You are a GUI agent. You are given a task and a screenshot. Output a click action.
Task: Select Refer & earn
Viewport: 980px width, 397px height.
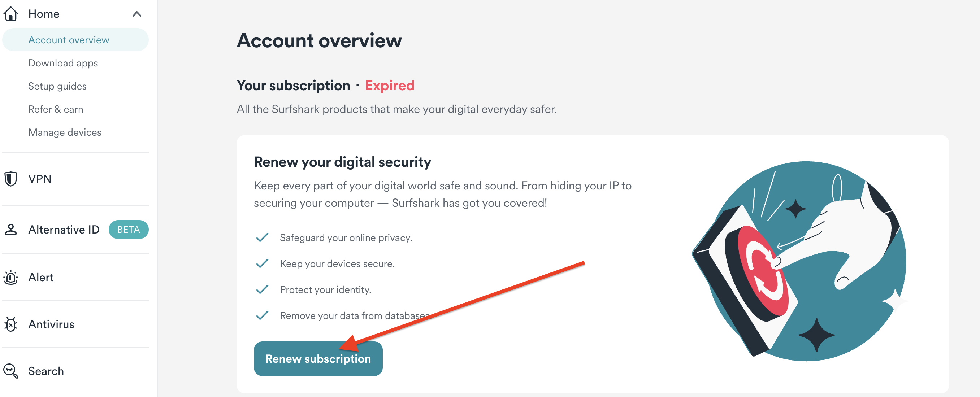click(56, 109)
